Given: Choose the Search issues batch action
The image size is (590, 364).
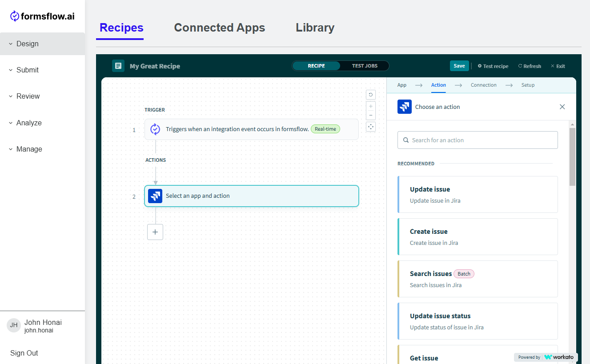Looking at the screenshot, I should pyautogui.click(x=478, y=279).
